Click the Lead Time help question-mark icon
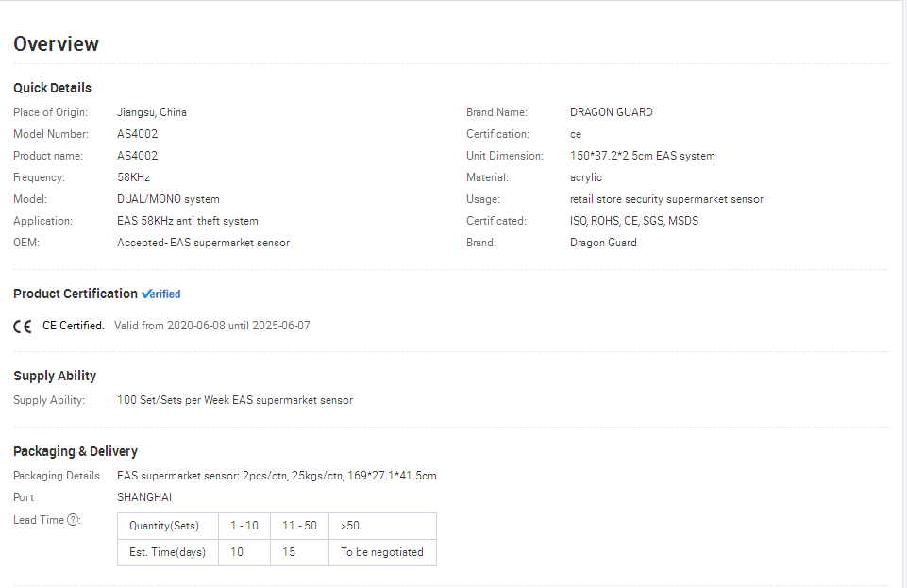The image size is (907, 588). coord(73,520)
